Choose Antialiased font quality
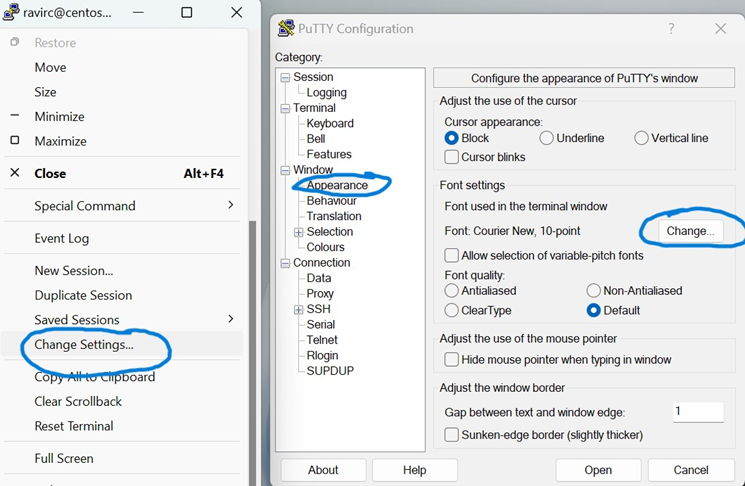This screenshot has height=486, width=745. point(451,290)
